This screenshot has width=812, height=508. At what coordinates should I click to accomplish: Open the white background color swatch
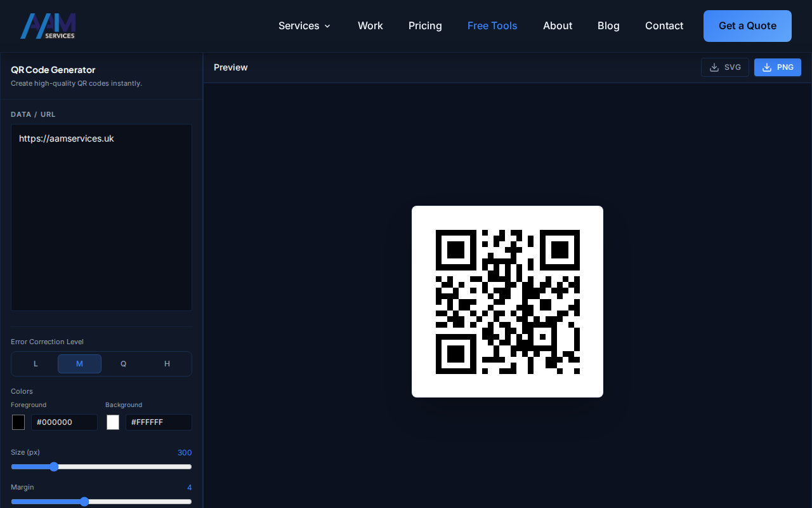tap(113, 422)
